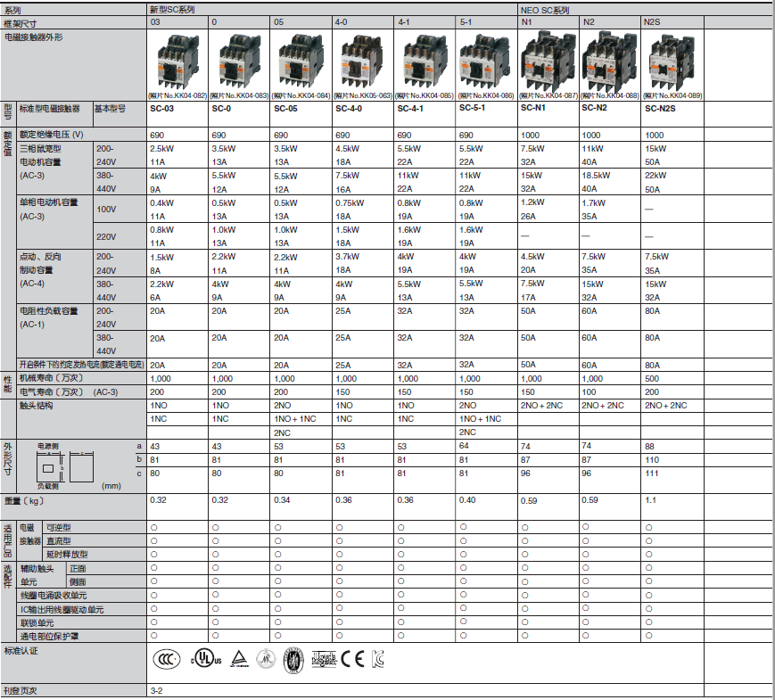The width and height of the screenshot is (775, 700).
Task: Click the cULus certification logo
Action: point(206,658)
